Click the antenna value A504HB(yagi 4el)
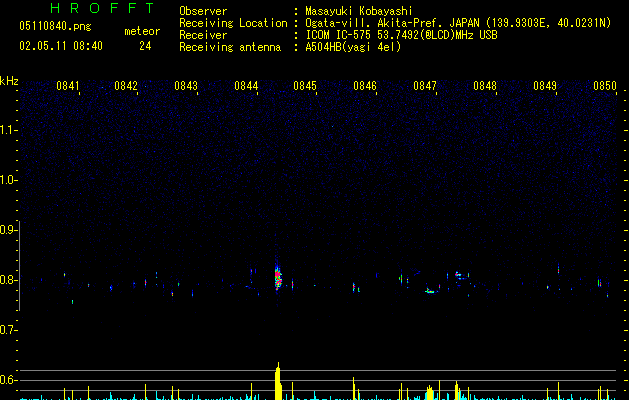Image resolution: width=629 pixels, height=400 pixels. coord(353,47)
